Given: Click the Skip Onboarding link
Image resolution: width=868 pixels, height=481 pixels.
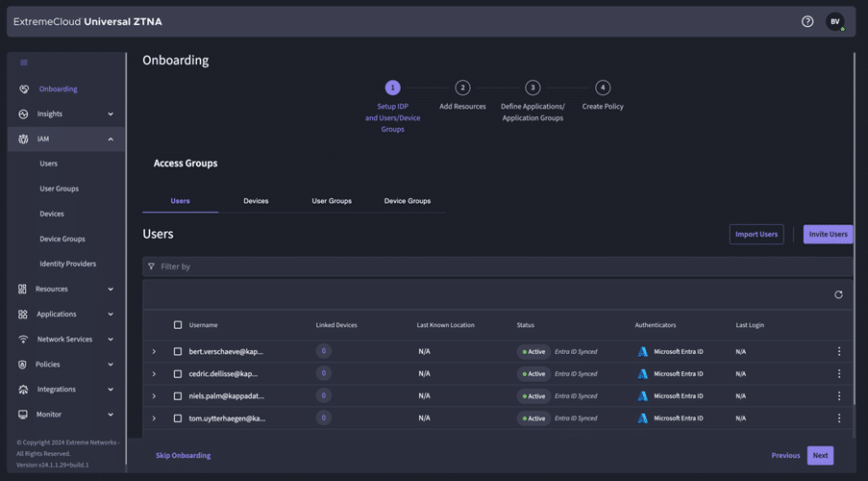Looking at the screenshot, I should point(183,455).
